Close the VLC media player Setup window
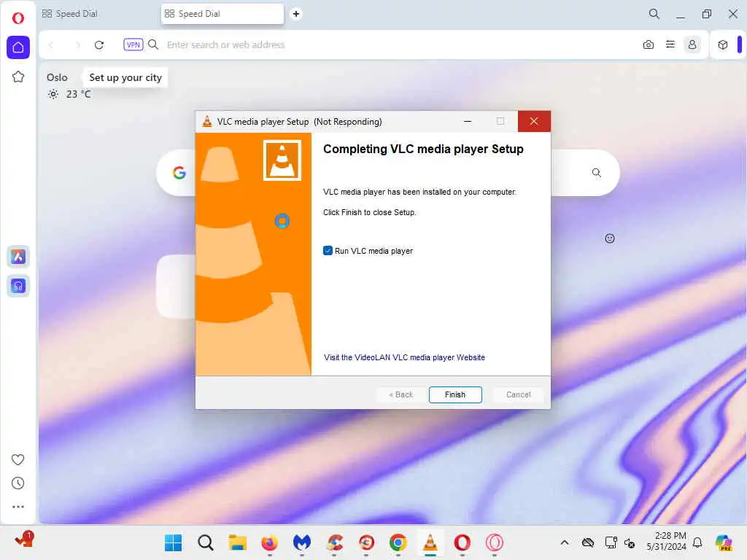Image resolution: width=747 pixels, height=560 pixels. coord(534,122)
